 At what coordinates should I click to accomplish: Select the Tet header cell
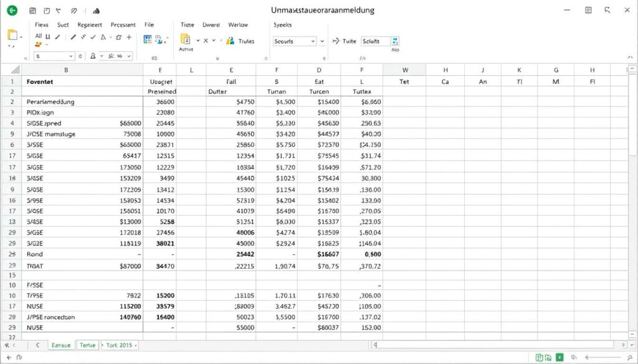404,82
